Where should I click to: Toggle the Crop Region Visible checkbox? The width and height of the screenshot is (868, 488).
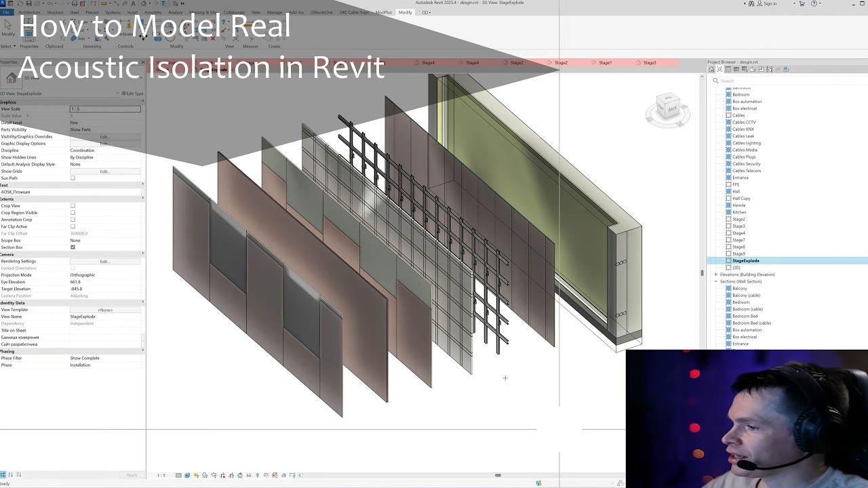pos(73,213)
